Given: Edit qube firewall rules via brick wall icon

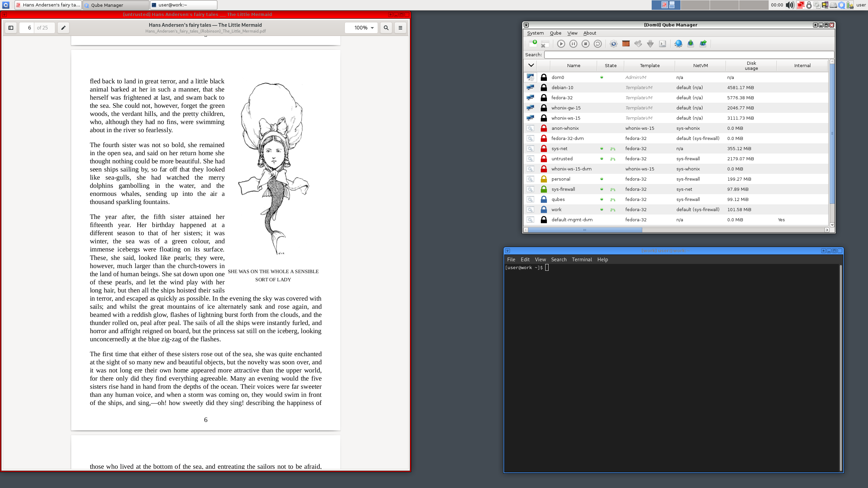Looking at the screenshot, I should tap(626, 44).
